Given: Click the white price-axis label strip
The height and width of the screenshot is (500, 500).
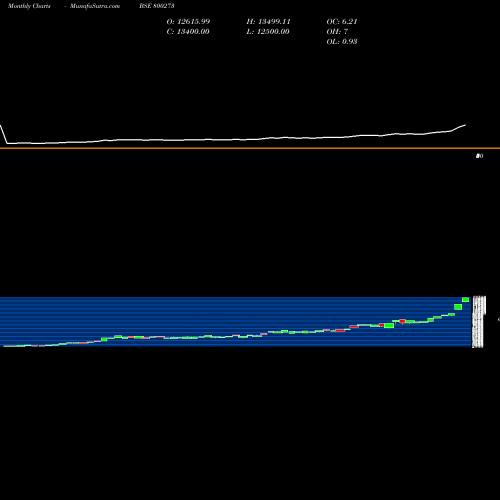Looking at the screenshot, I should (x=478, y=321).
